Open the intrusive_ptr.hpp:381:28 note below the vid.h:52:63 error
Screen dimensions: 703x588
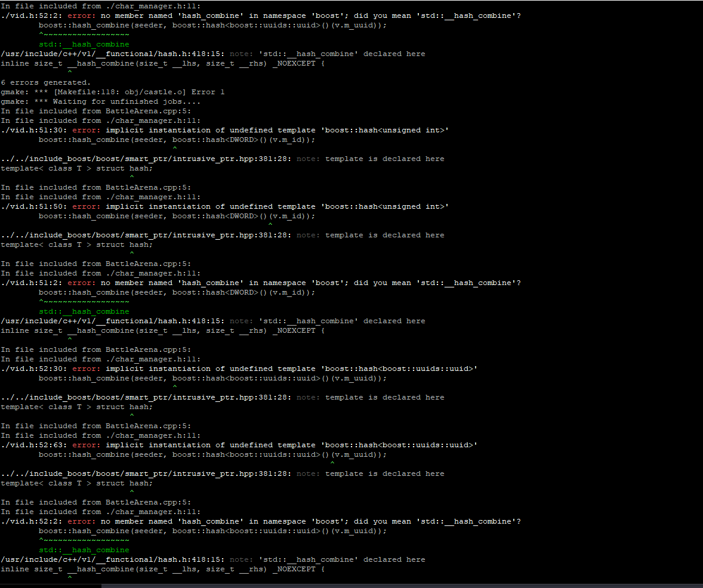point(146,474)
